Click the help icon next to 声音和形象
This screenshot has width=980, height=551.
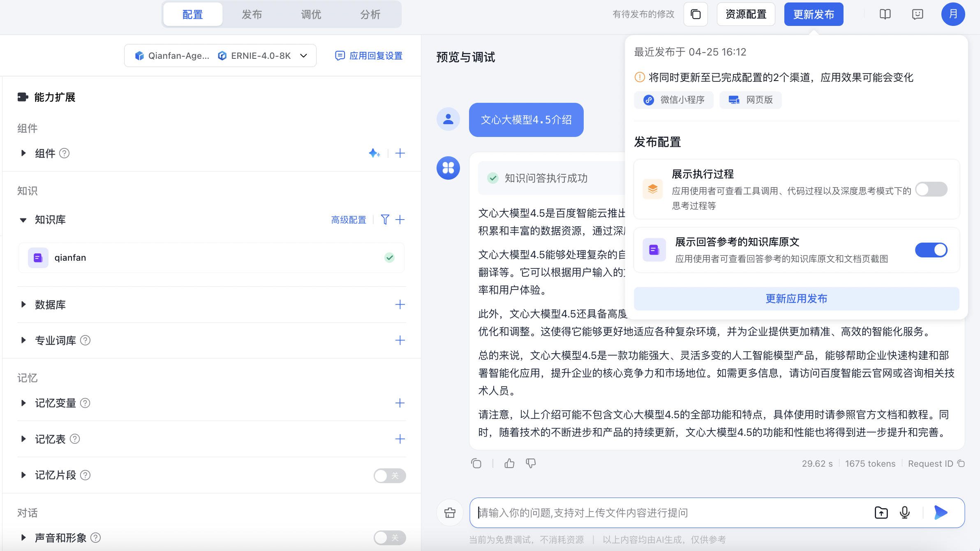point(95,538)
